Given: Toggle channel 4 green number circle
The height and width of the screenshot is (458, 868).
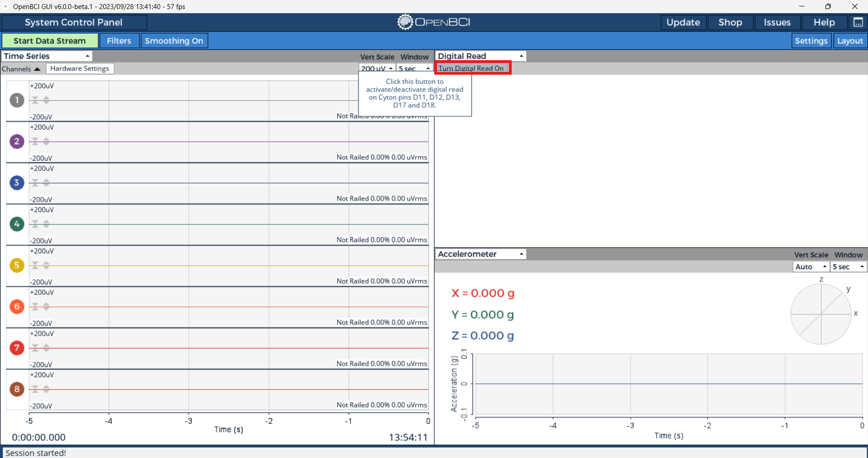Looking at the screenshot, I should tap(17, 224).
